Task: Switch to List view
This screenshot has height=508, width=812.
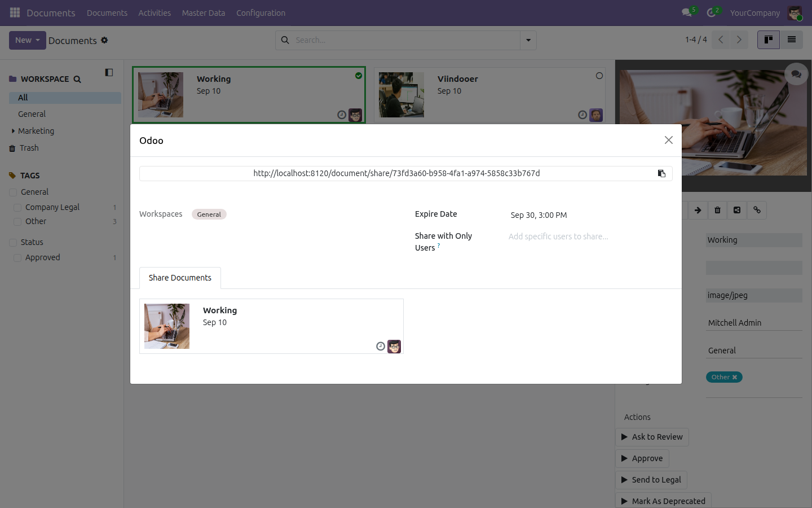Action: click(x=792, y=40)
